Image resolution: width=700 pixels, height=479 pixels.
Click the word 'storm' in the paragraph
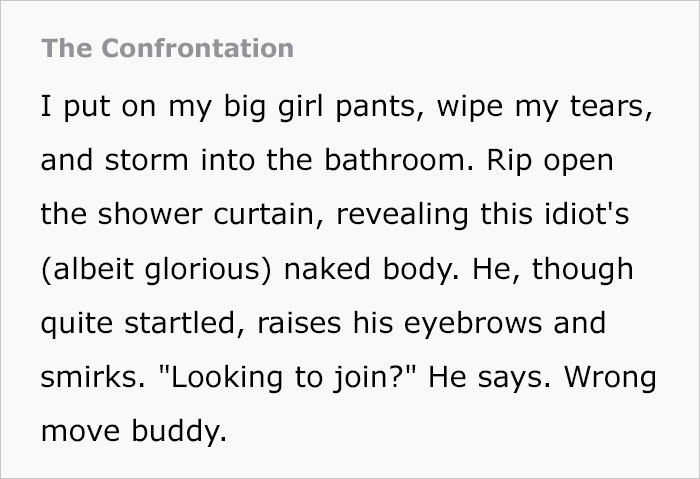tap(146, 160)
